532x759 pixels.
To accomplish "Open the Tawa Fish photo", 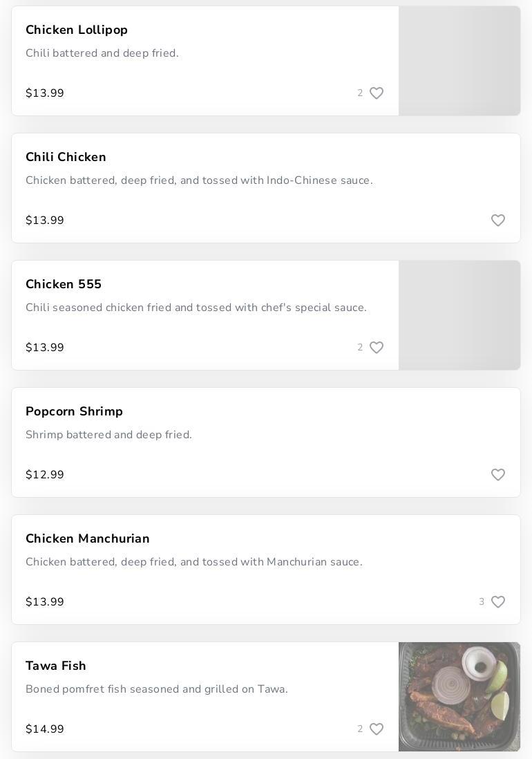I will point(459,696).
